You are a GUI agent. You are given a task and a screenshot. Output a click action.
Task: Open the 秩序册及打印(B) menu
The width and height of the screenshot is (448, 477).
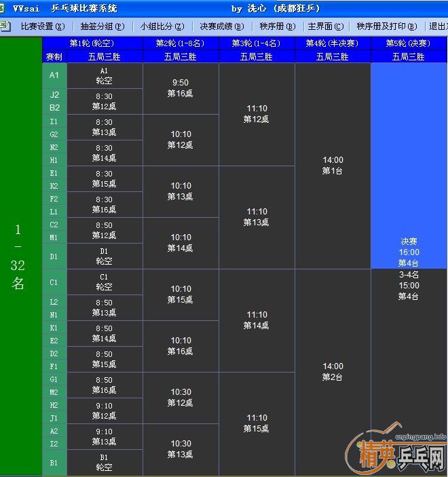[387, 26]
